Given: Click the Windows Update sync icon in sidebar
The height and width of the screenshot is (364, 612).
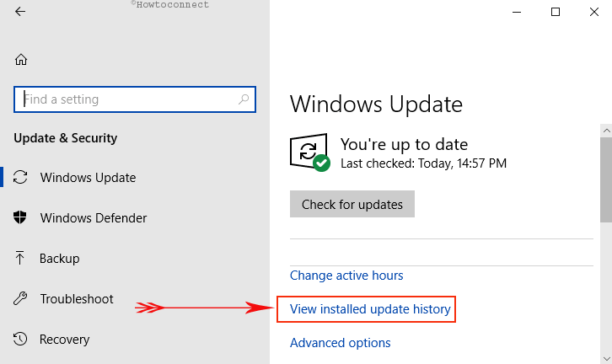Looking at the screenshot, I should [x=20, y=177].
